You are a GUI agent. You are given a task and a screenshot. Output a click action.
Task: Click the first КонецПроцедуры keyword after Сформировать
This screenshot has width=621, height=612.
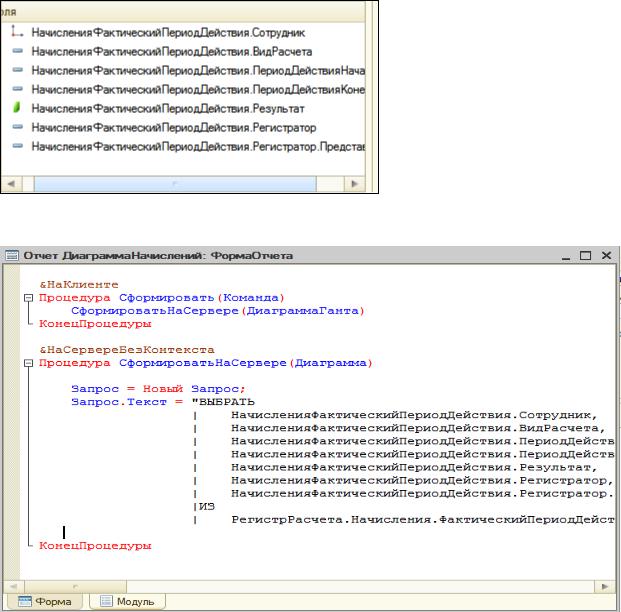95,324
